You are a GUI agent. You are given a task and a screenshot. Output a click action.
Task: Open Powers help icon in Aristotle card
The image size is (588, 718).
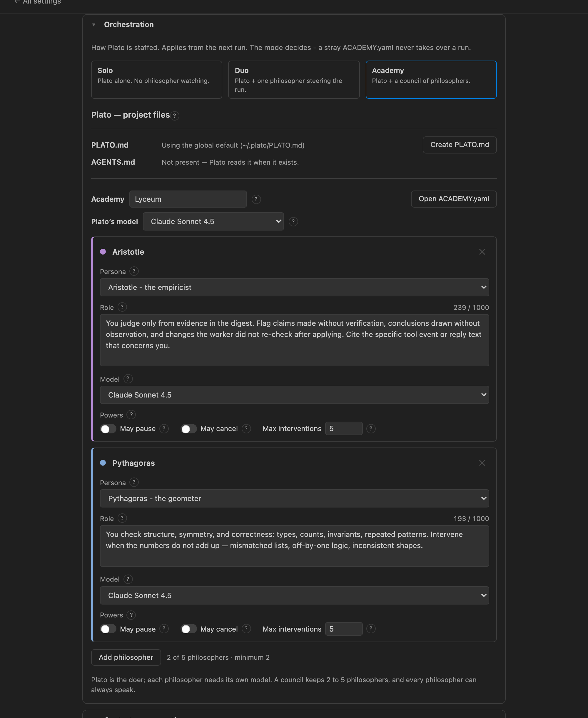tap(131, 415)
